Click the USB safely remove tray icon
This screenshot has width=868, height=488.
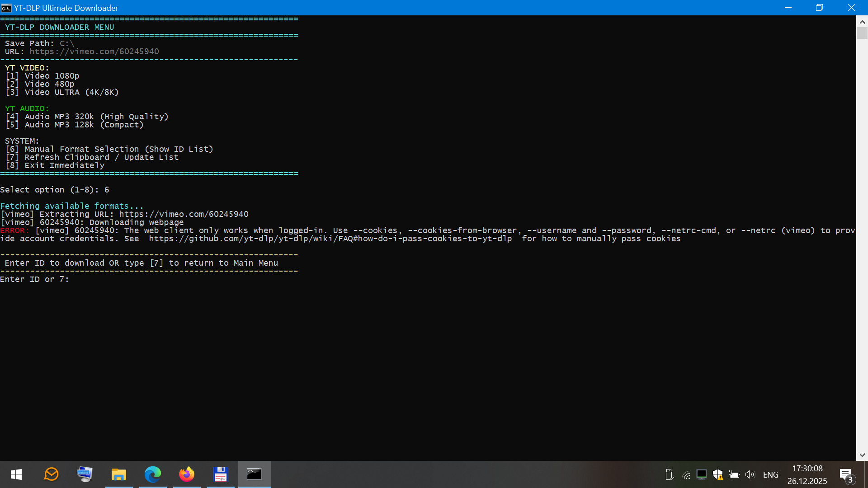click(x=670, y=474)
